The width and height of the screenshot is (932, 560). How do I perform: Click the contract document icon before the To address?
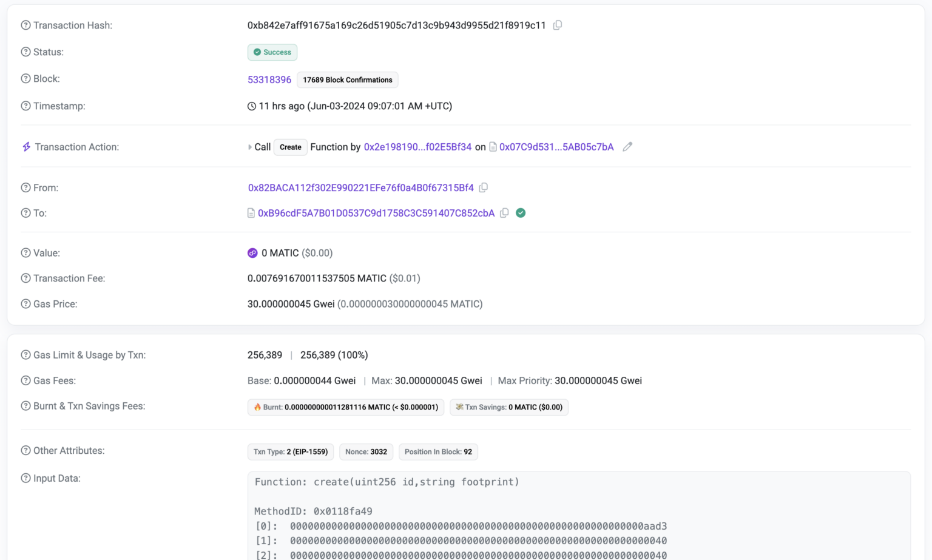[x=251, y=213]
